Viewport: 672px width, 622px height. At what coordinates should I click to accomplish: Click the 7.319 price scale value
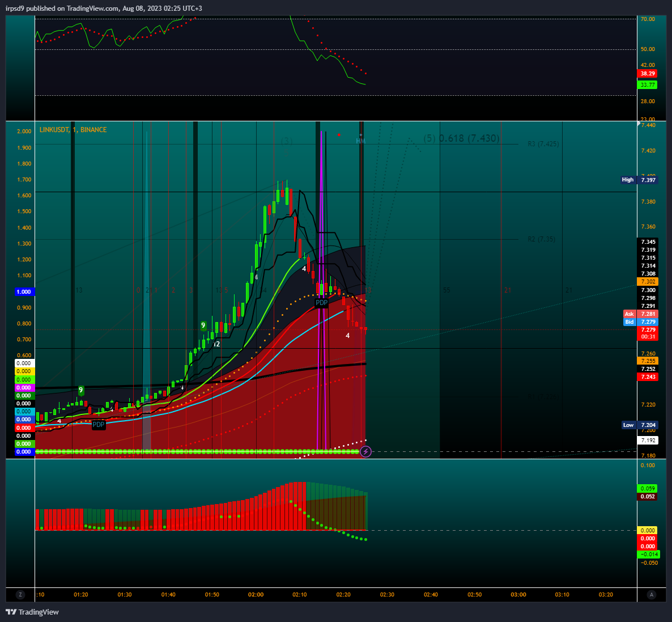(x=648, y=250)
